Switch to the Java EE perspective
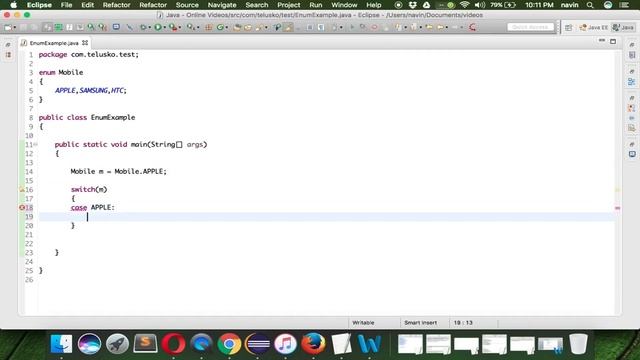 [x=593, y=27]
